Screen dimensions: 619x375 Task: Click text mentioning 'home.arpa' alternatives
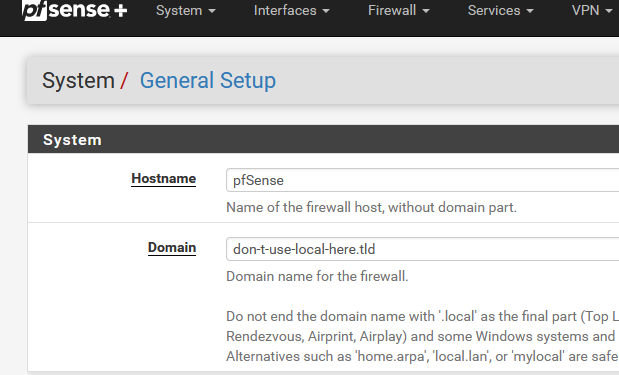(422, 356)
